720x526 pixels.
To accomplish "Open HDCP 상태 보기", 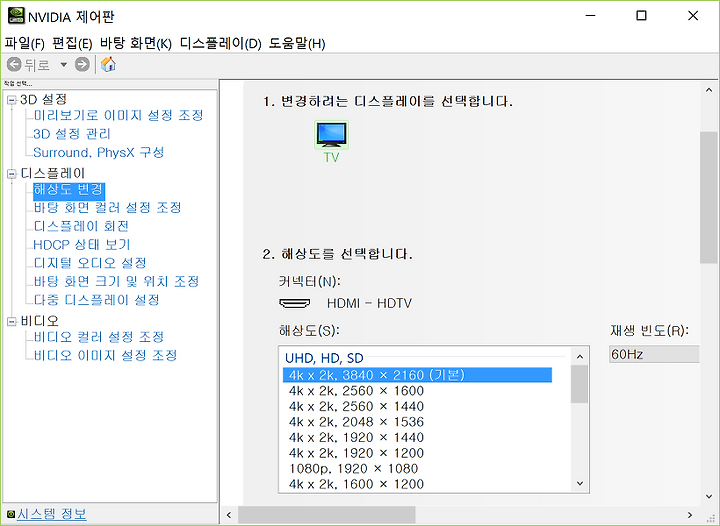I will pyautogui.click(x=82, y=245).
